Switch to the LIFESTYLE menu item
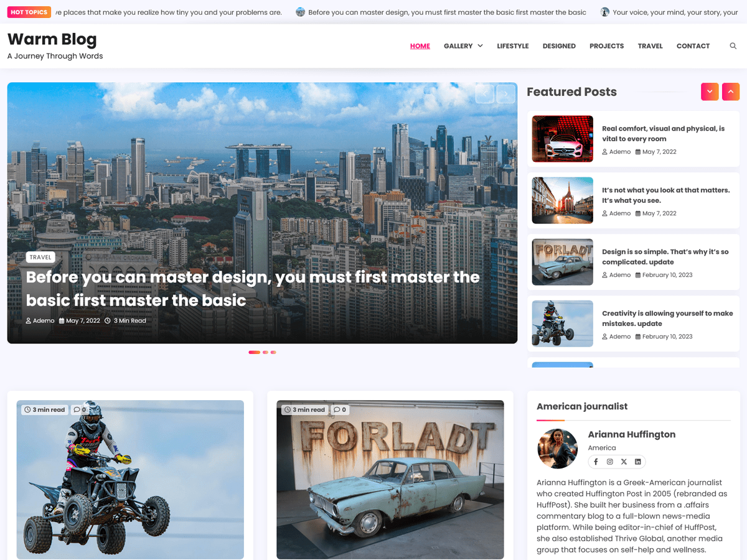Screen dimensions: 747x560 (512, 45)
